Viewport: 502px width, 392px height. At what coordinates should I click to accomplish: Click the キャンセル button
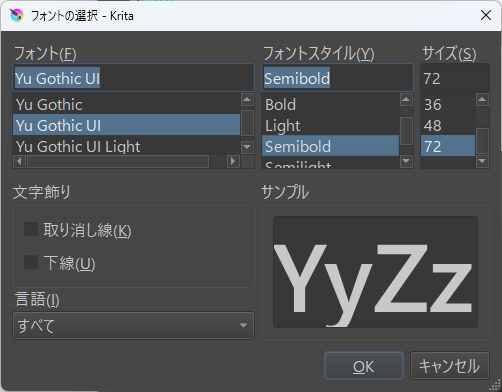[450, 366]
